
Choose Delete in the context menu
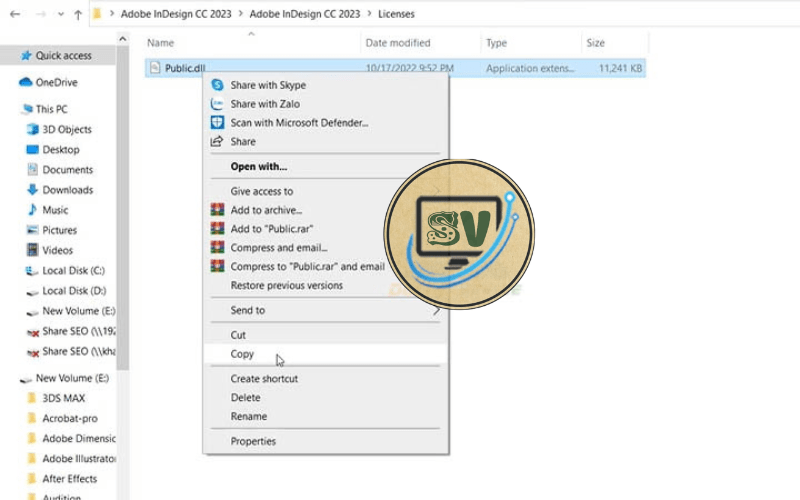(326, 398)
